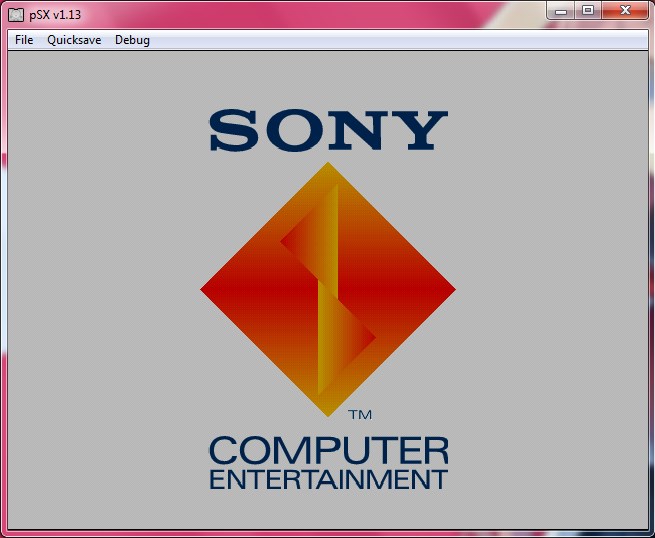The width and height of the screenshot is (655, 538).
Task: Close the pSX emulator window
Action: (x=625, y=10)
